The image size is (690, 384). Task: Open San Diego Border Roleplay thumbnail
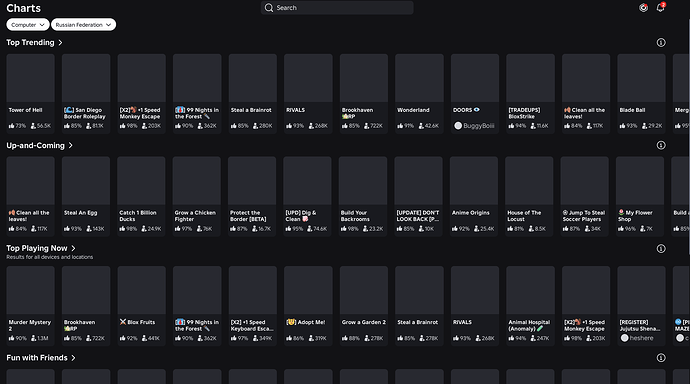click(x=86, y=78)
